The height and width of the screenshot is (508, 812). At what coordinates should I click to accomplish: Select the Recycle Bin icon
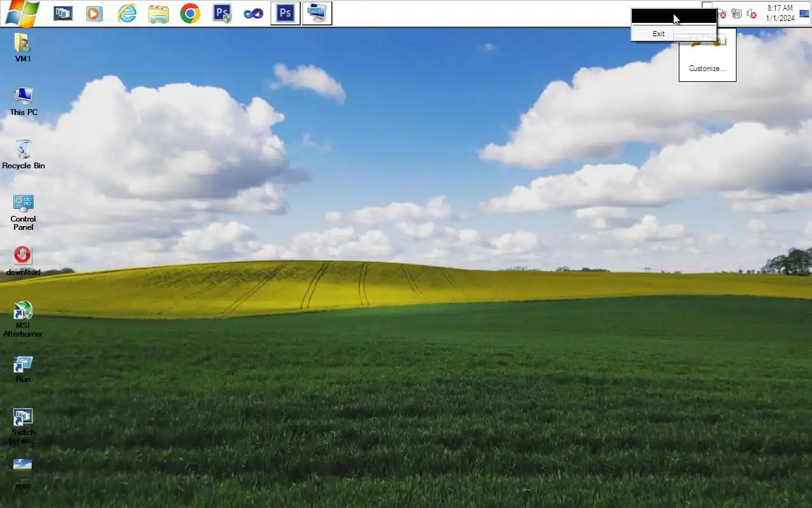23,155
